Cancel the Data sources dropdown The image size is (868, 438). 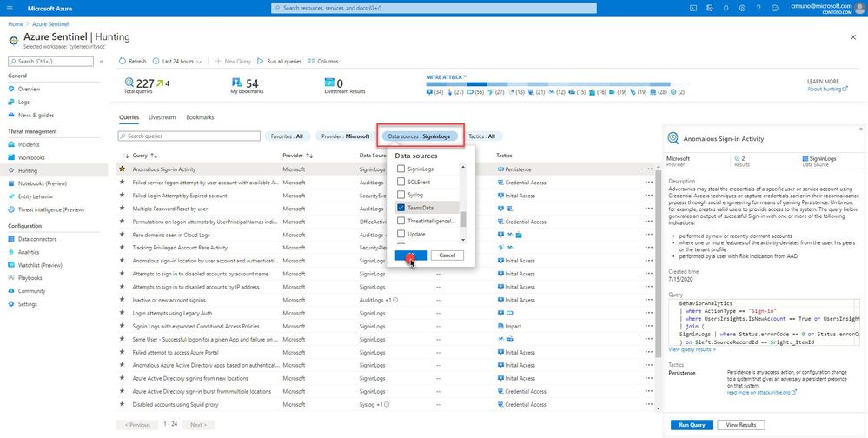(447, 255)
